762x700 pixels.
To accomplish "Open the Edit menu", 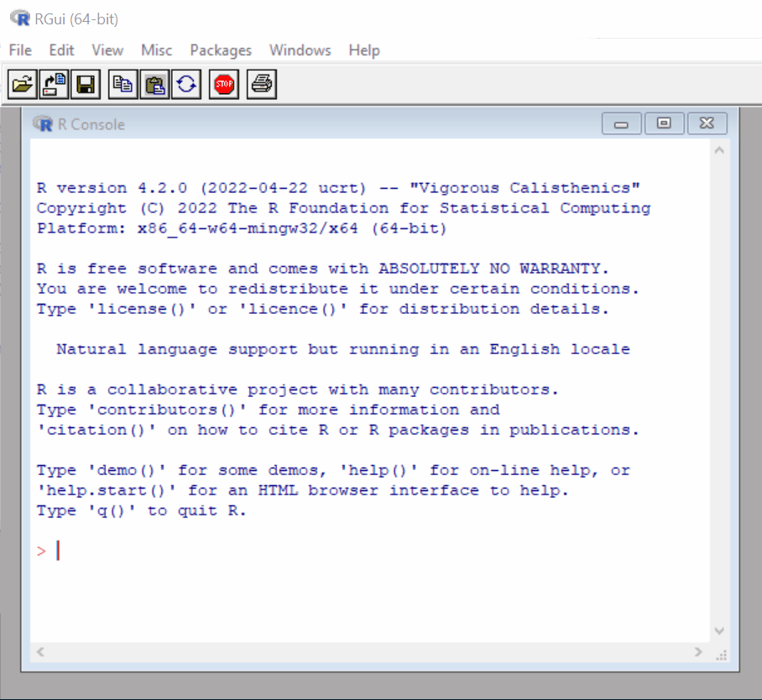I will [x=61, y=50].
